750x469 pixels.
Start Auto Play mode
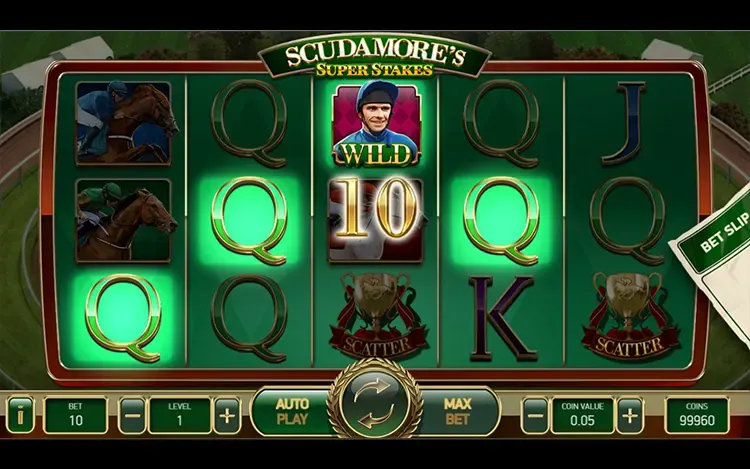292,412
